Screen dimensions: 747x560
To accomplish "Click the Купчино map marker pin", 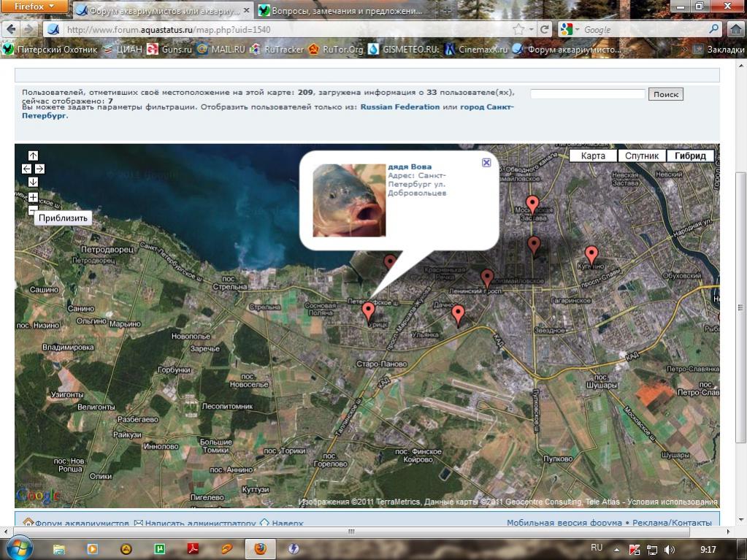I will pos(591,255).
